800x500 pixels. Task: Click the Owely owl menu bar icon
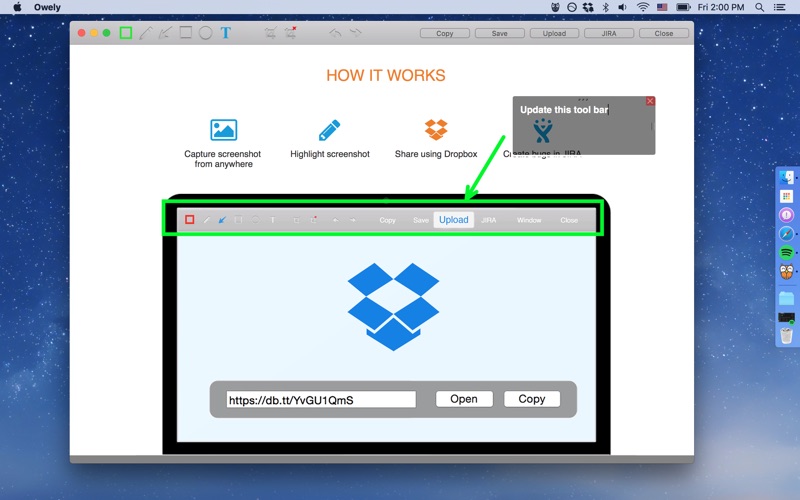(556, 7)
